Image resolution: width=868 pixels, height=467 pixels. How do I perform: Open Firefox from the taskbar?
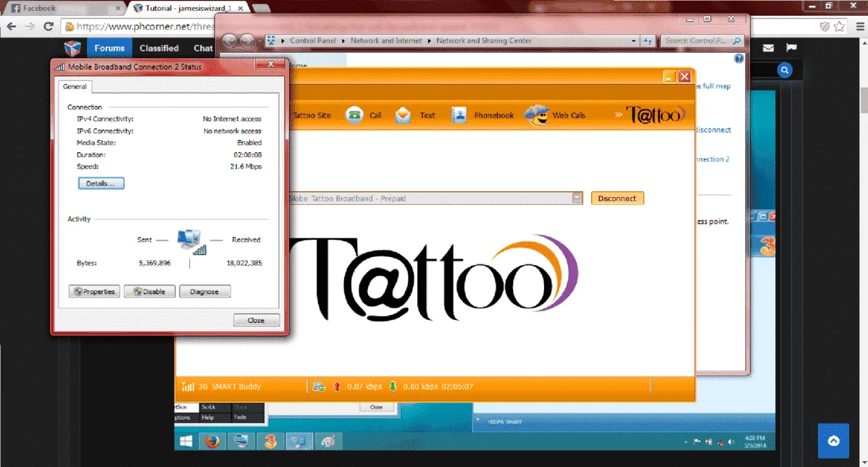(x=212, y=441)
